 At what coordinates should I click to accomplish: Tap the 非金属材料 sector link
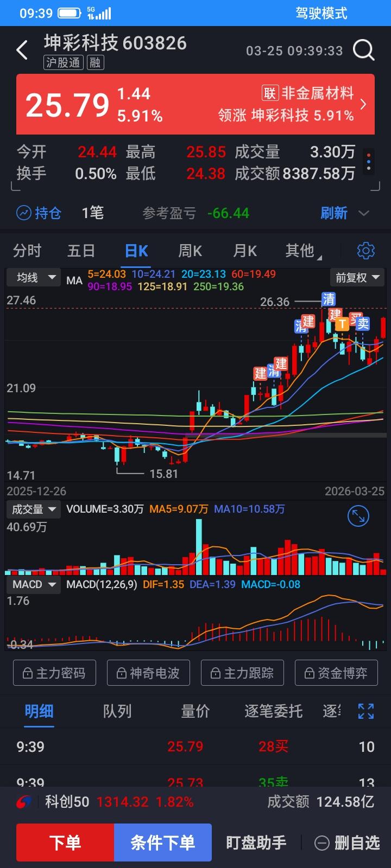point(318,93)
